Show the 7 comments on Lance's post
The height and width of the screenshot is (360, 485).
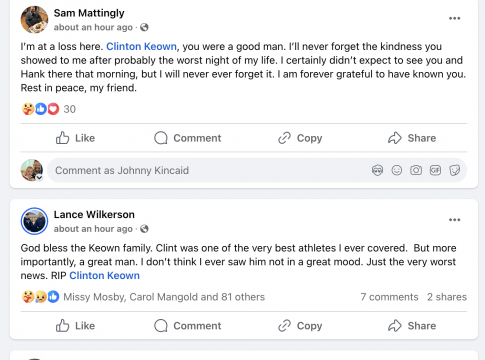(389, 297)
